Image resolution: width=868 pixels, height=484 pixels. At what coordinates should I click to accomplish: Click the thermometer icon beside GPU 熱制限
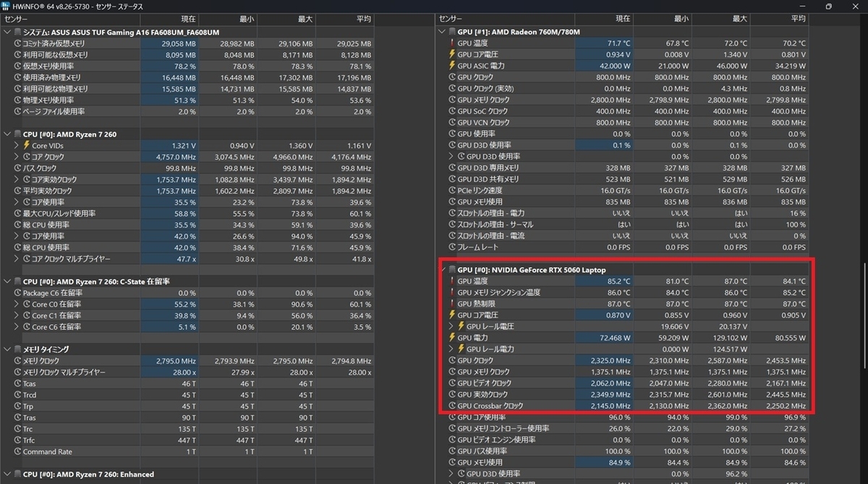pos(452,304)
